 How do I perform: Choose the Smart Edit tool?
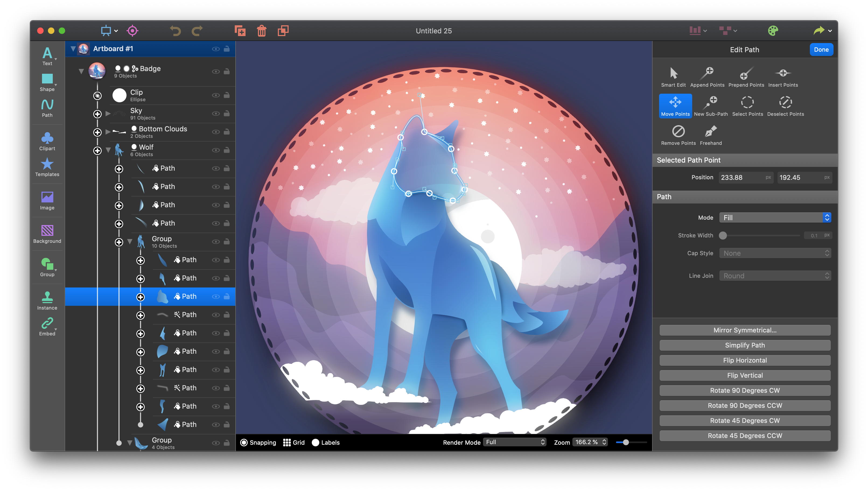click(673, 77)
